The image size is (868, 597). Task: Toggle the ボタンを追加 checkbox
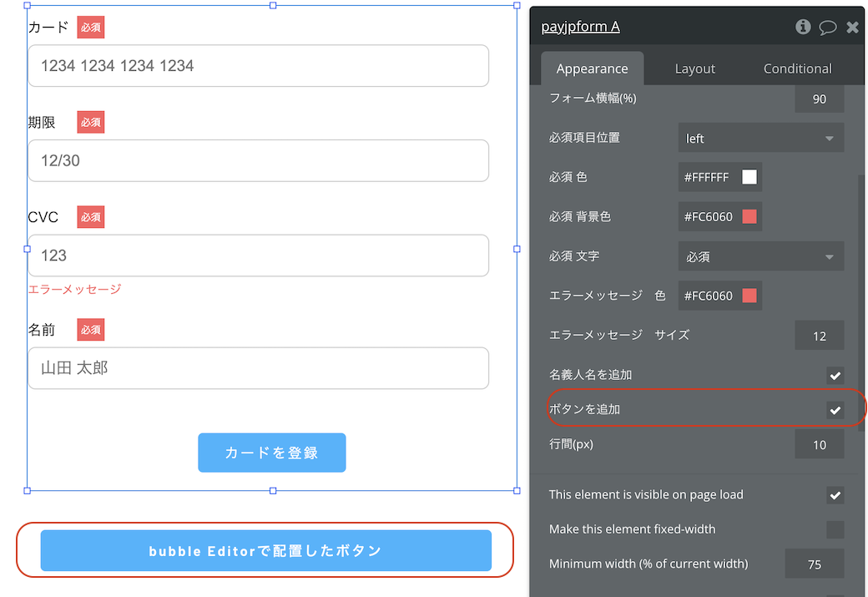point(835,410)
